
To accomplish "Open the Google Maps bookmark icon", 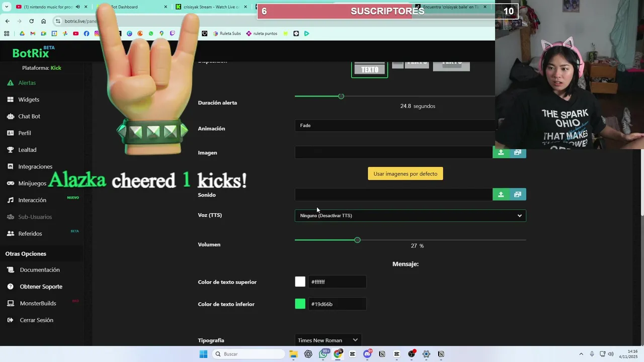I will pos(162,34).
